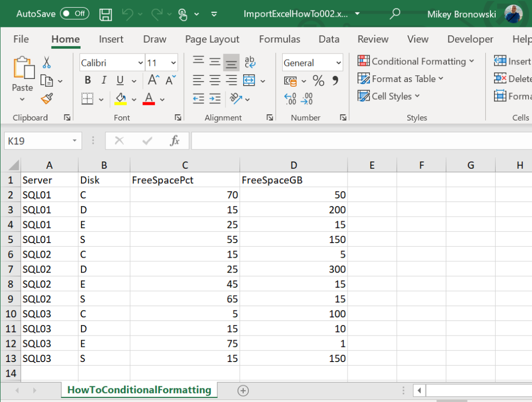The height and width of the screenshot is (402, 532).
Task: Click the Increase Font Size icon
Action: 153,81
